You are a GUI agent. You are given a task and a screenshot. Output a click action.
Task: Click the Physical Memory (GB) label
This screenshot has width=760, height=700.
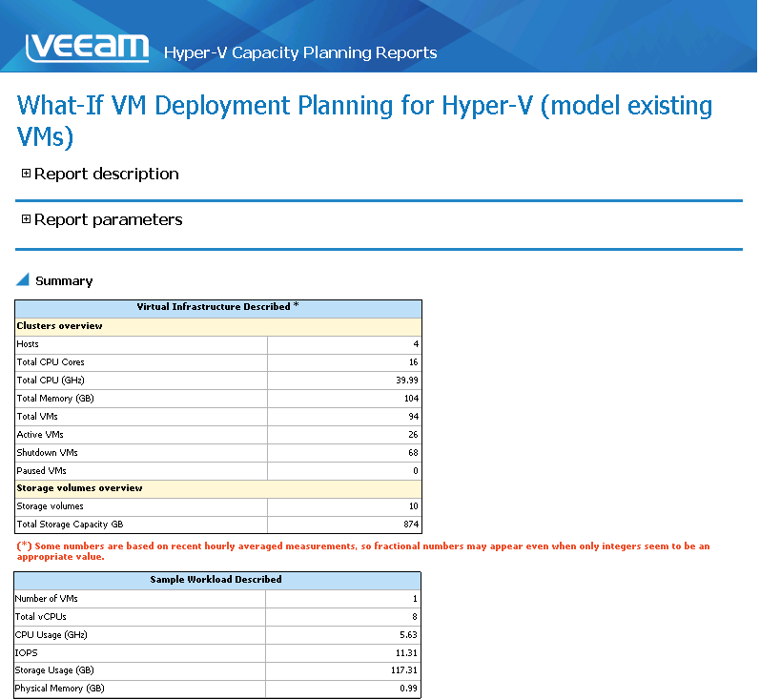pyautogui.click(x=60, y=689)
